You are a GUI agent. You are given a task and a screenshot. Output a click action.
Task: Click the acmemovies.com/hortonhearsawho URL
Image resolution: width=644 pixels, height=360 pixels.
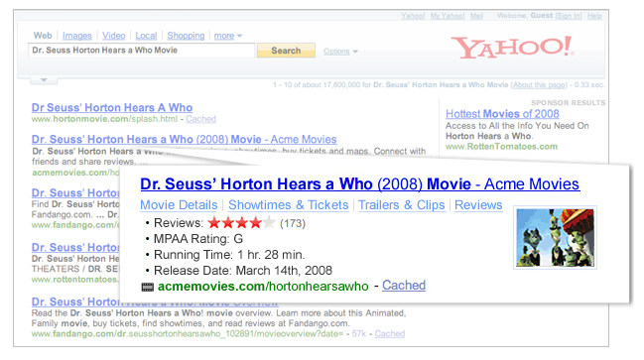point(263,286)
